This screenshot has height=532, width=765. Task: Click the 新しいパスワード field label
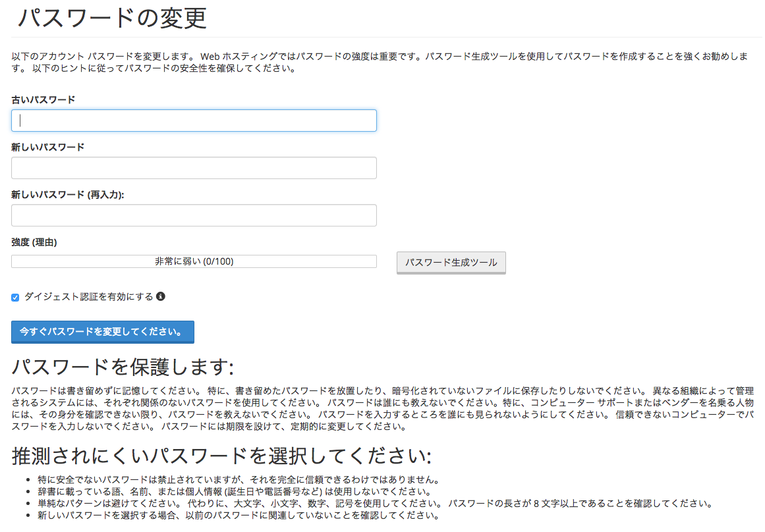pyautogui.click(x=48, y=147)
